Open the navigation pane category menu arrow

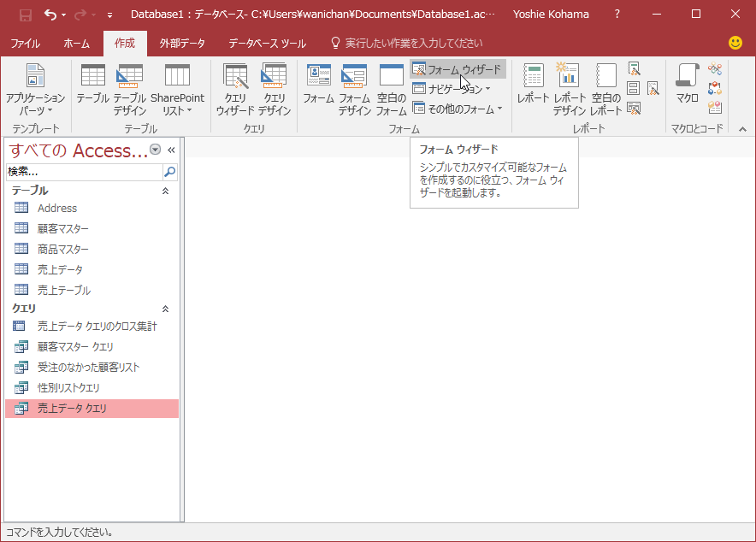pyautogui.click(x=156, y=150)
